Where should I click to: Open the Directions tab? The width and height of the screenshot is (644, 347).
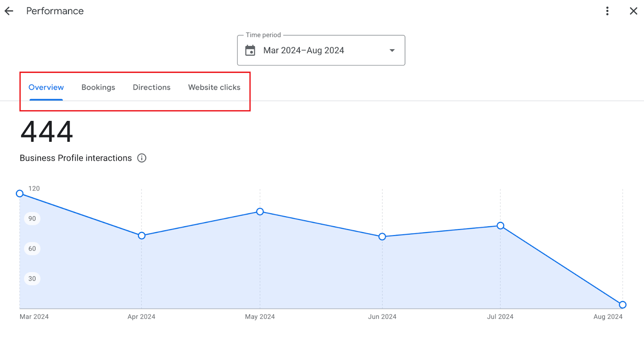152,87
